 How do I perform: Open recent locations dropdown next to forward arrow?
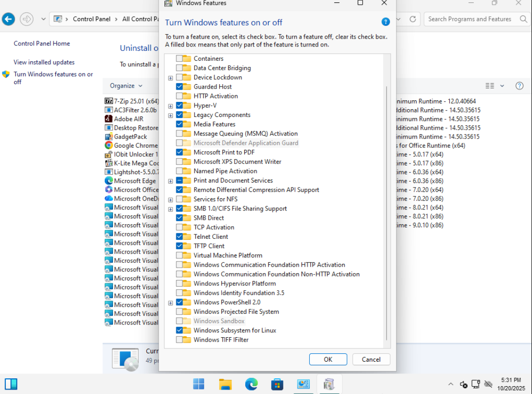44,19
